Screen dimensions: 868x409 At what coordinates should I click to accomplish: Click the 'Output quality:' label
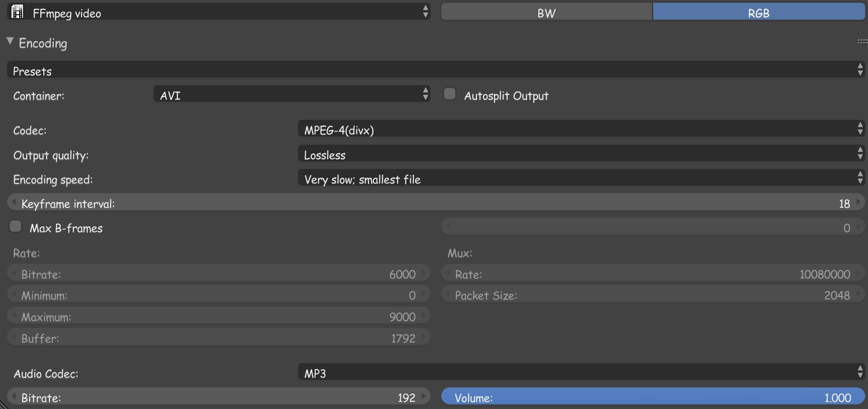point(51,155)
